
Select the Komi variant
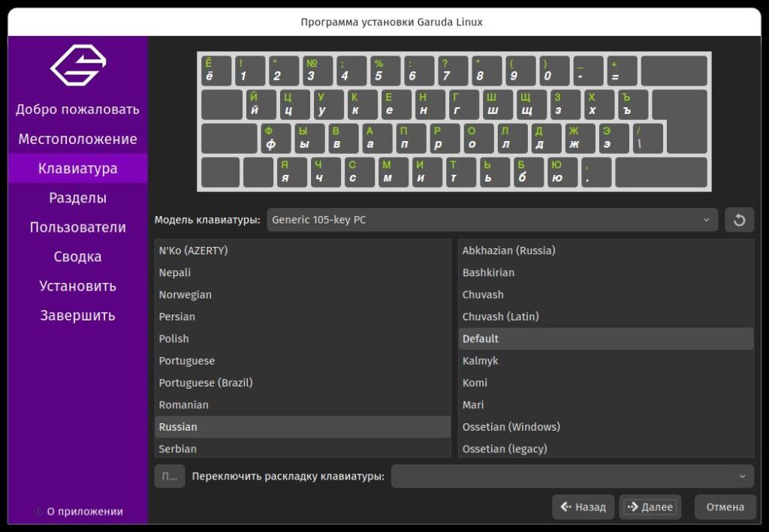pos(606,383)
